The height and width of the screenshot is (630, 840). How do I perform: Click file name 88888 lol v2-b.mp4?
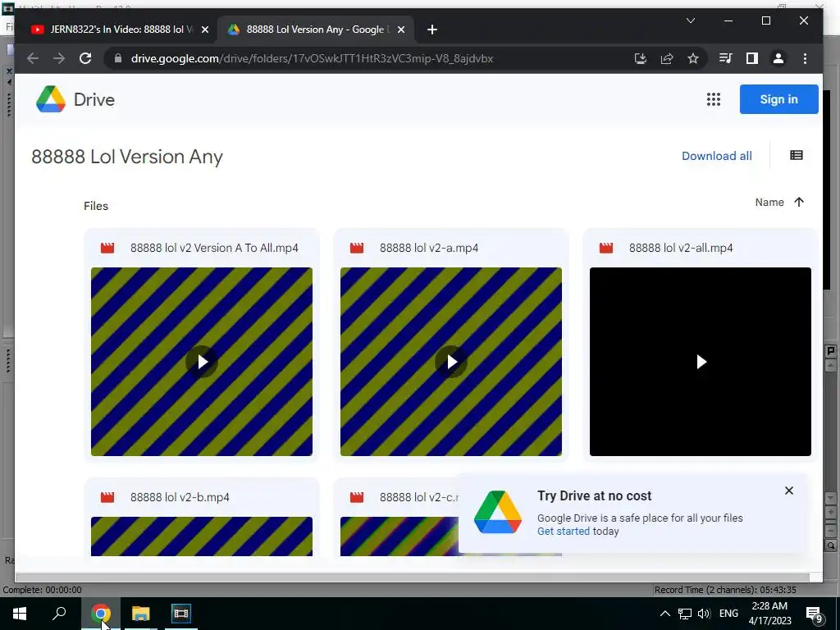coord(180,497)
